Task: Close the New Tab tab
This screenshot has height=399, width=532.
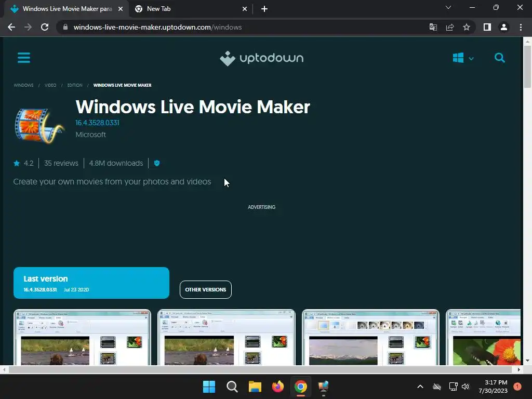Action: [245, 9]
